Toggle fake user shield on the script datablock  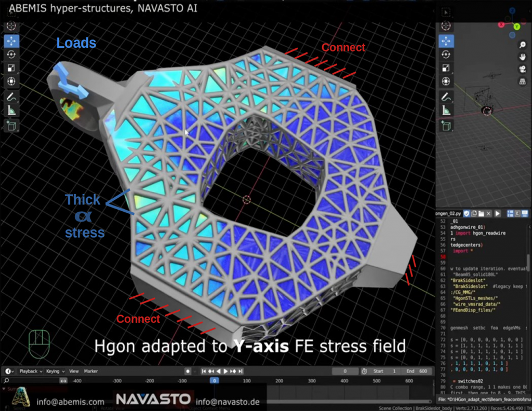[466, 213]
